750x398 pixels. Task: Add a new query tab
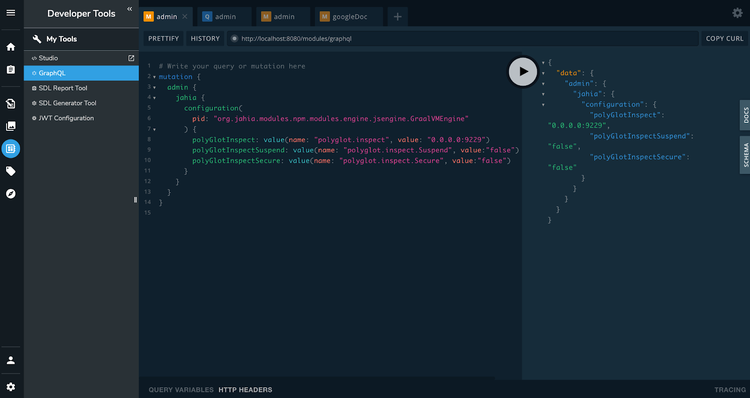pyautogui.click(x=397, y=17)
